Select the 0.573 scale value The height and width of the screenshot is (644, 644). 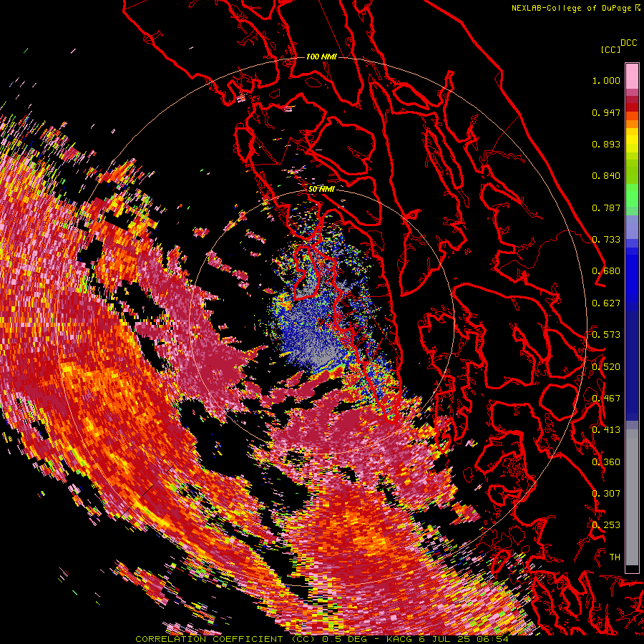pyautogui.click(x=606, y=335)
